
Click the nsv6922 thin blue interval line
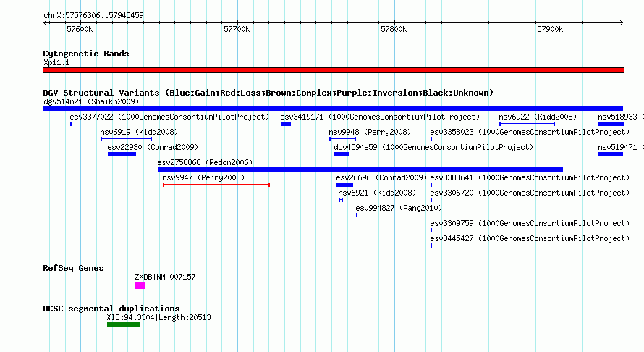click(527, 124)
